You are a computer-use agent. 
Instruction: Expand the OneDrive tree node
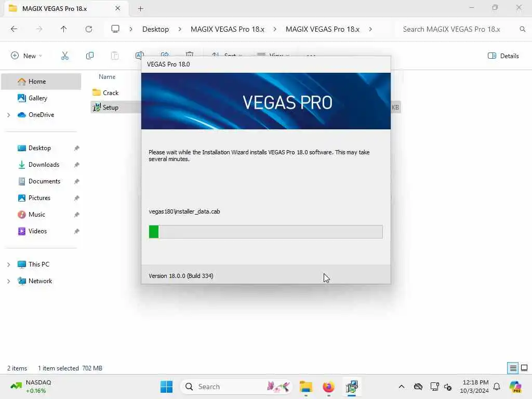coord(8,115)
